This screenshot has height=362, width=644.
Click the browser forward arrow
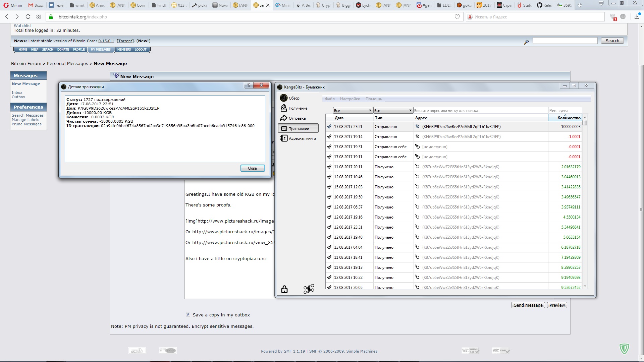click(17, 17)
